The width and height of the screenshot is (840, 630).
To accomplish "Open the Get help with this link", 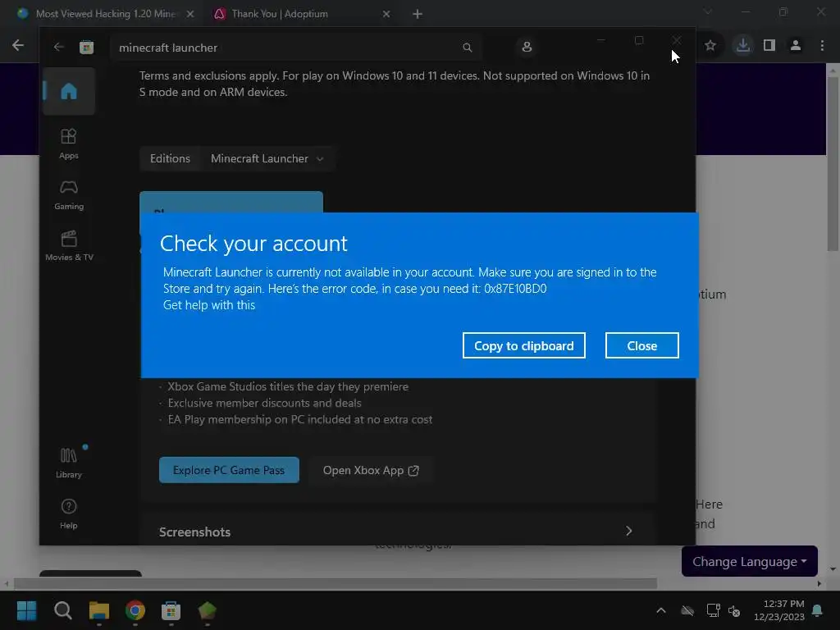I will click(209, 305).
